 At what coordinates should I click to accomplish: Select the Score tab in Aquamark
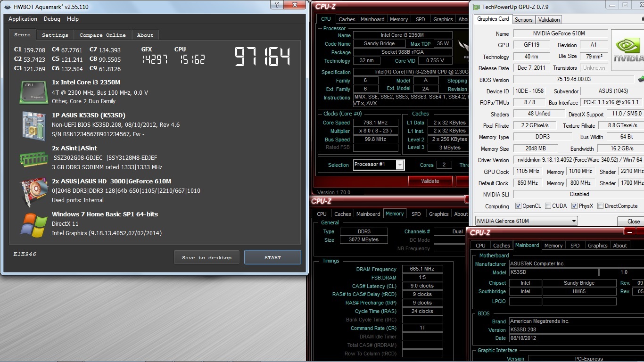[x=22, y=34]
